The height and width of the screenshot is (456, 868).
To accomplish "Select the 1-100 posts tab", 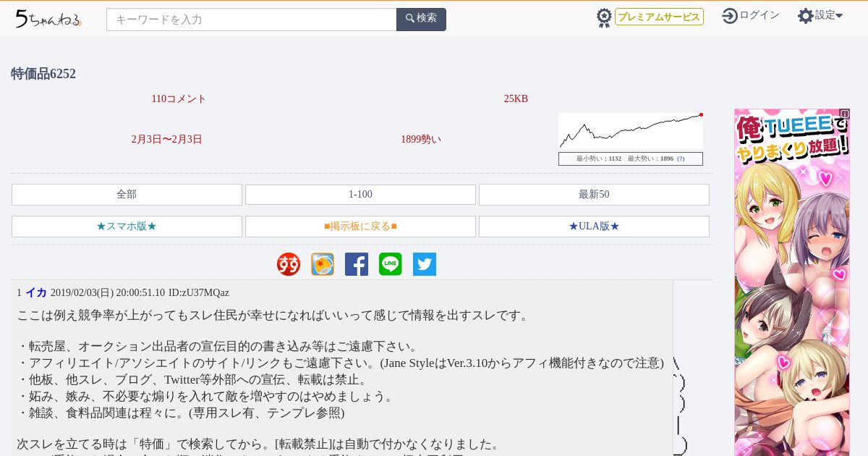I will point(360,195).
